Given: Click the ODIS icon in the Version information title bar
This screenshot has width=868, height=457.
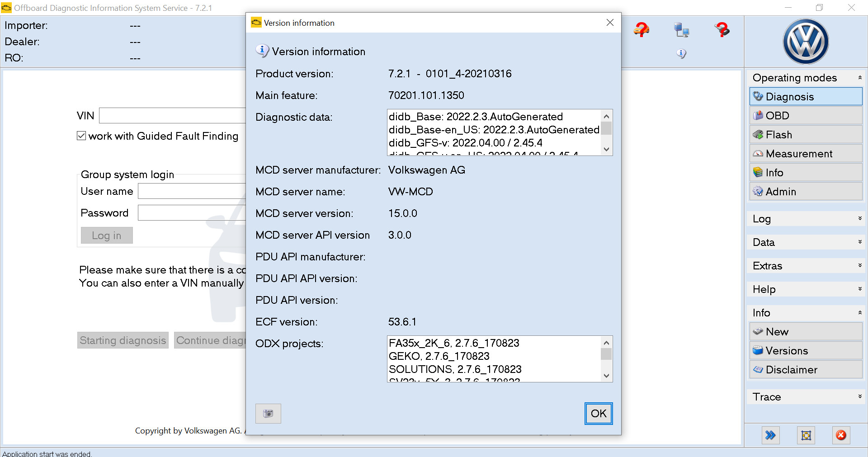Looking at the screenshot, I should click(256, 23).
